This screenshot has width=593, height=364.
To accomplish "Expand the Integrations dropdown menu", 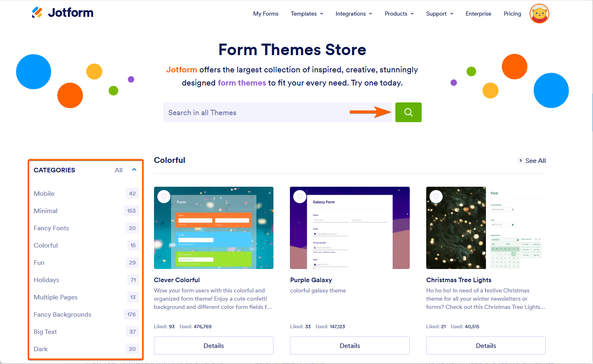I will click(354, 14).
